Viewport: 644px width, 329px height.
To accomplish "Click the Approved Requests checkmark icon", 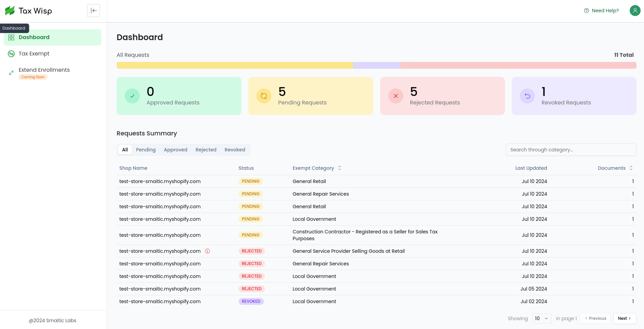I will click(x=132, y=96).
